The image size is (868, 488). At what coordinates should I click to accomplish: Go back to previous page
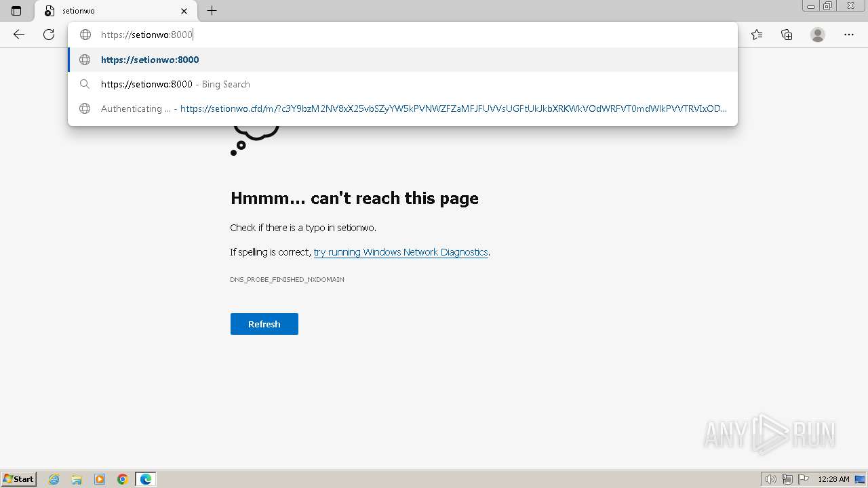(19, 35)
